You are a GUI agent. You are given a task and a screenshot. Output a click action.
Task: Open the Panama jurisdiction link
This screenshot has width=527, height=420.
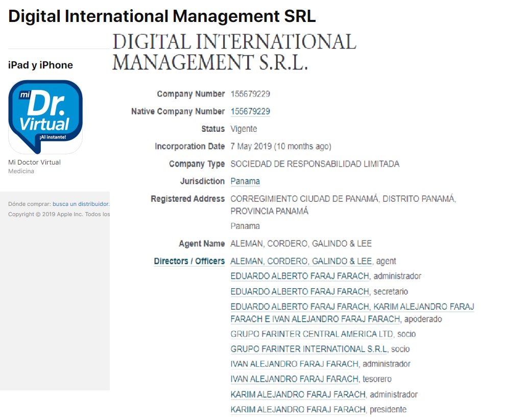click(x=245, y=181)
